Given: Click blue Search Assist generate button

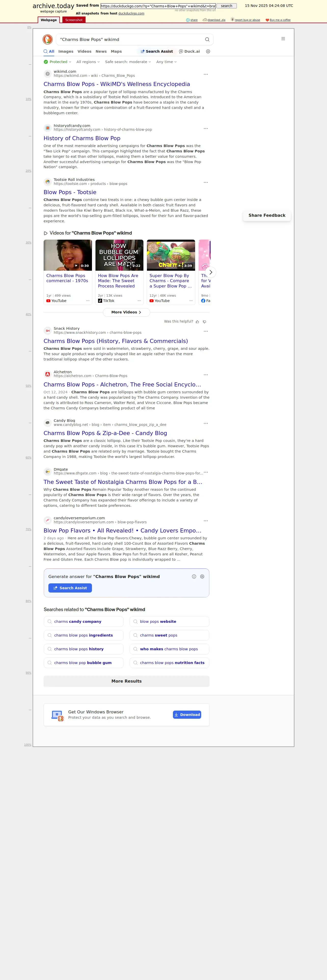Looking at the screenshot, I should click(70, 588).
